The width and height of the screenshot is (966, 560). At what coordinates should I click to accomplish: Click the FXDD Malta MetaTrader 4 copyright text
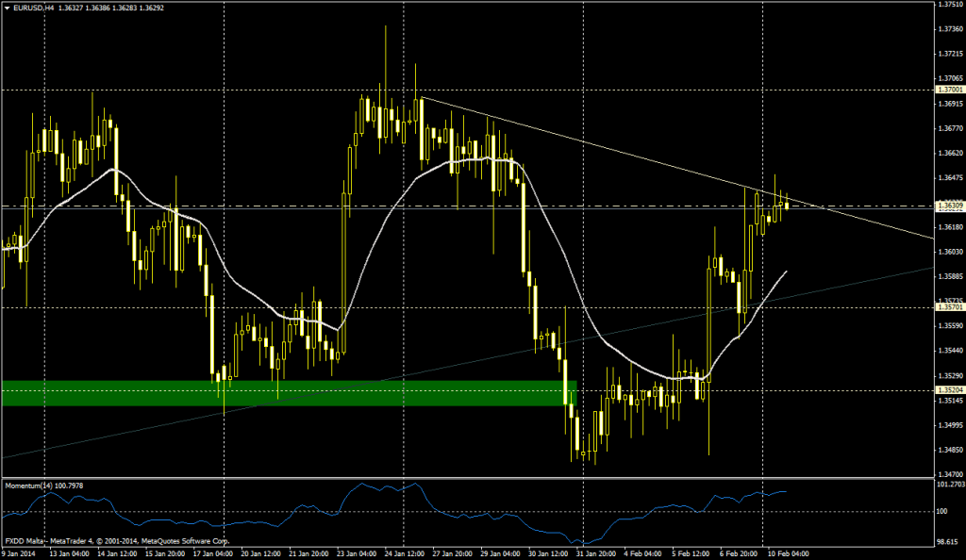pos(117,541)
